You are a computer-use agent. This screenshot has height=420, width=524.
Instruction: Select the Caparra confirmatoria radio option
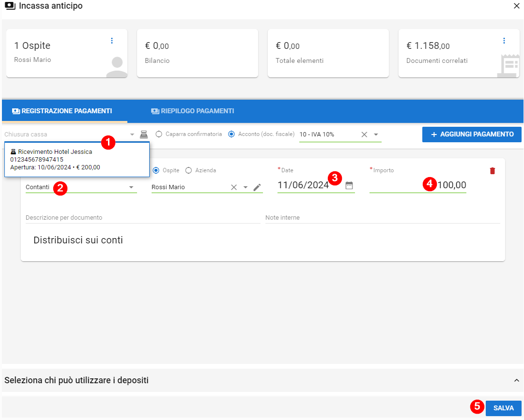pyautogui.click(x=159, y=134)
